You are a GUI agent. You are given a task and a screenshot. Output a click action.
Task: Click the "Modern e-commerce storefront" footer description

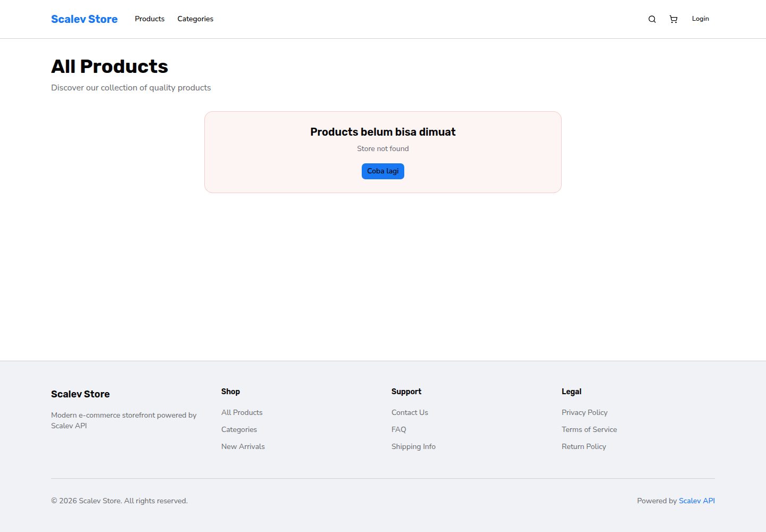(124, 420)
